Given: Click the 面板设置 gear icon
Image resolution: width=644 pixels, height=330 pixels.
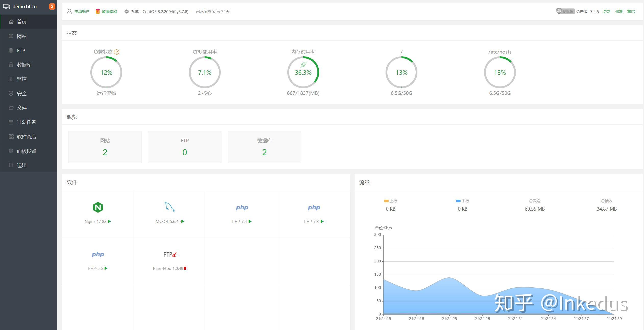Looking at the screenshot, I should [x=11, y=151].
